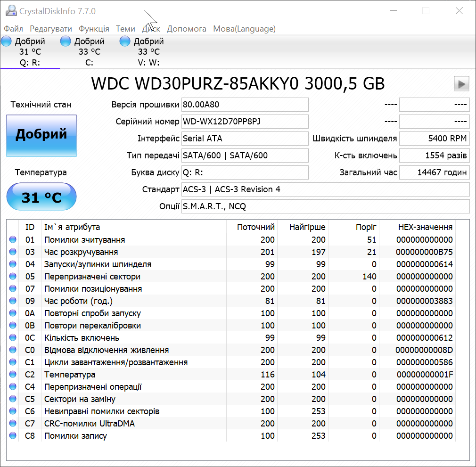Click the Поріг column header
476x467 pixels.
(x=353, y=227)
